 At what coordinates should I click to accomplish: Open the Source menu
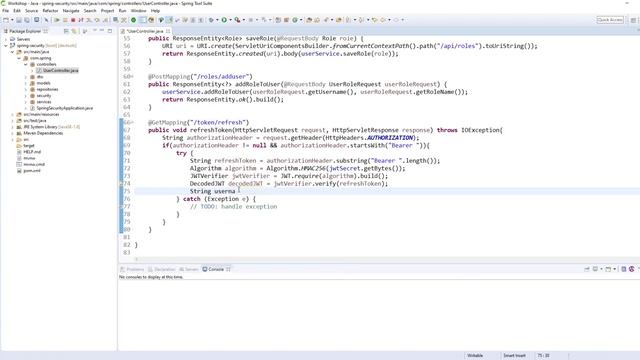[31, 11]
